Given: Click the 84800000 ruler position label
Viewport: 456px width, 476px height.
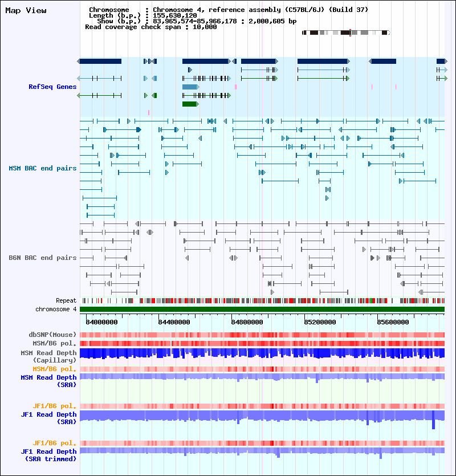Looking at the screenshot, I should pyautogui.click(x=247, y=322).
